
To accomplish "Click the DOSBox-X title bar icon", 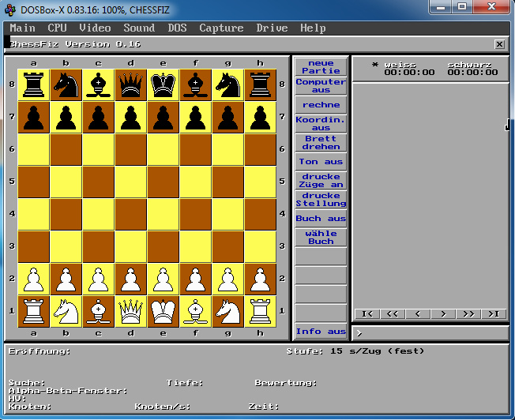I will click(10, 9).
